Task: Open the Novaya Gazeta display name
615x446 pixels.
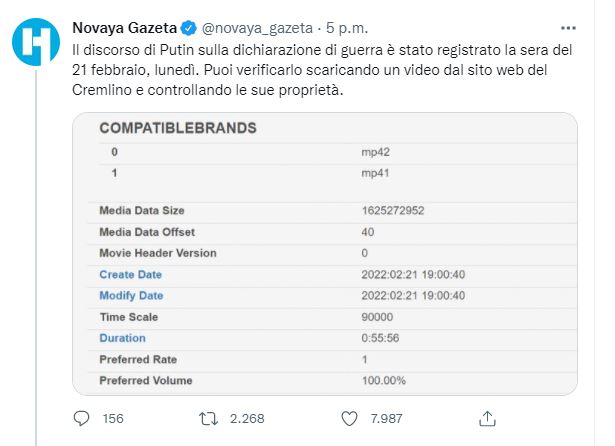Action: pos(125,28)
